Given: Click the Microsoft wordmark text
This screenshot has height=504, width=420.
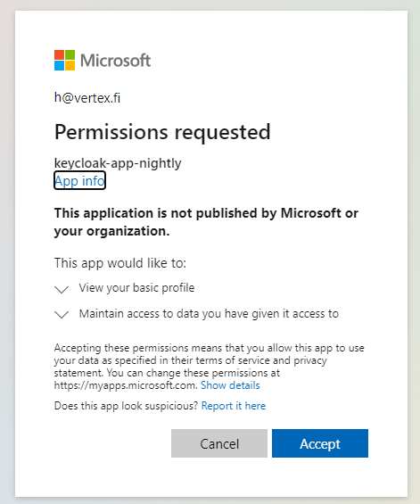Looking at the screenshot, I should 115,61.
